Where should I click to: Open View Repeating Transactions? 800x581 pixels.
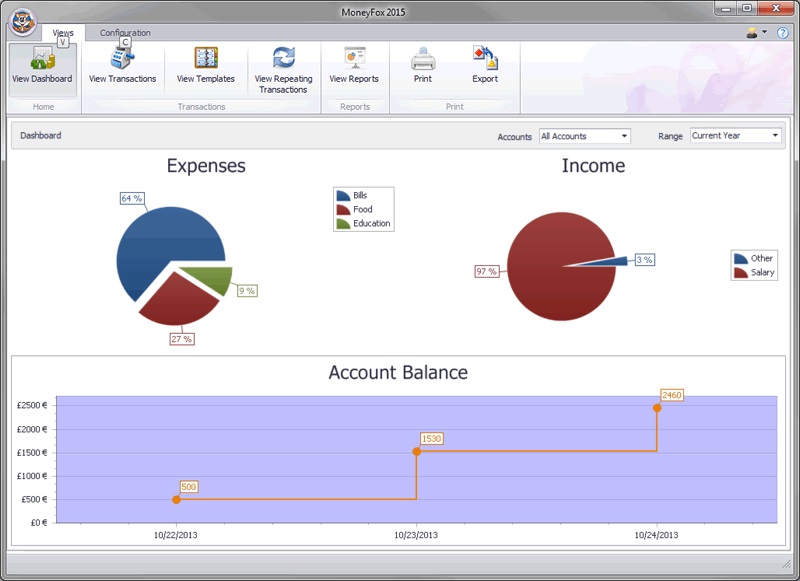tap(284, 70)
